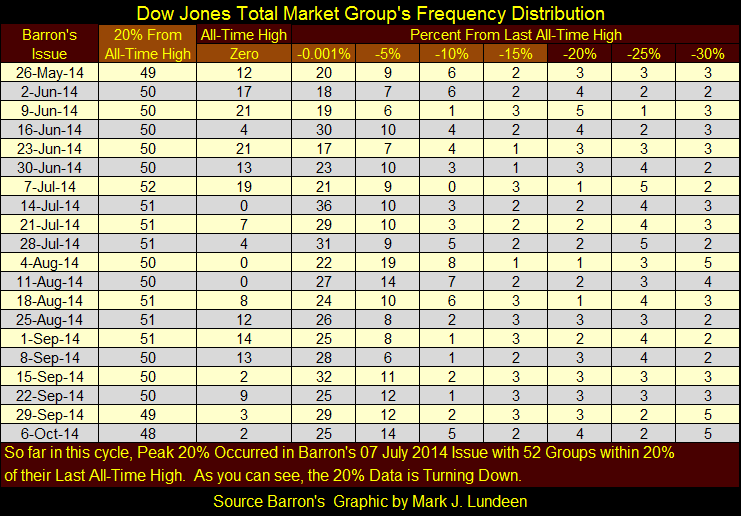This screenshot has height=516, width=741.
Task: Select the -0.001% value 28 in 8-Sep-14 row
Action: [324, 358]
